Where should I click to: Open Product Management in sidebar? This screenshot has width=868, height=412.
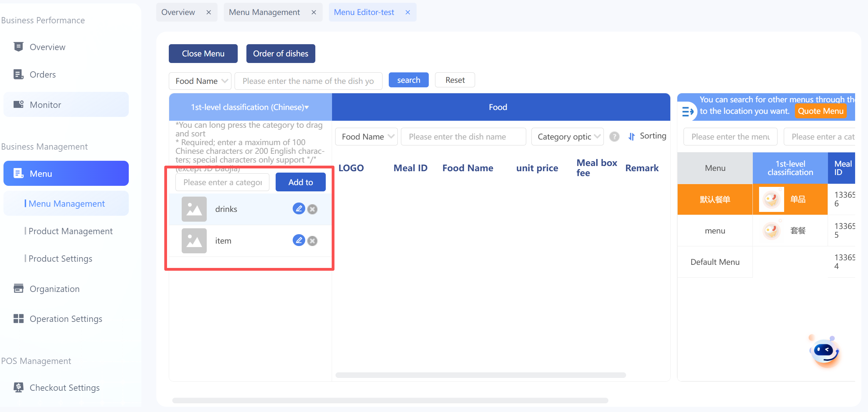70,231
